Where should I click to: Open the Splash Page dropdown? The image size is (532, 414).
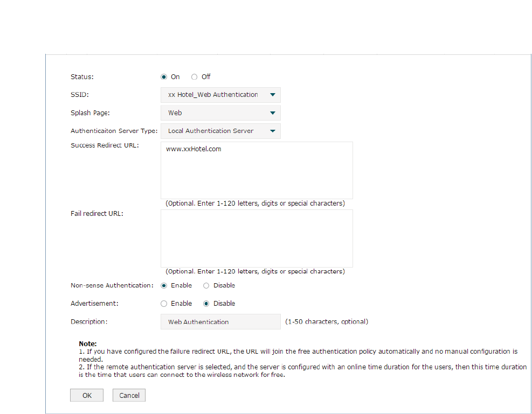click(220, 113)
